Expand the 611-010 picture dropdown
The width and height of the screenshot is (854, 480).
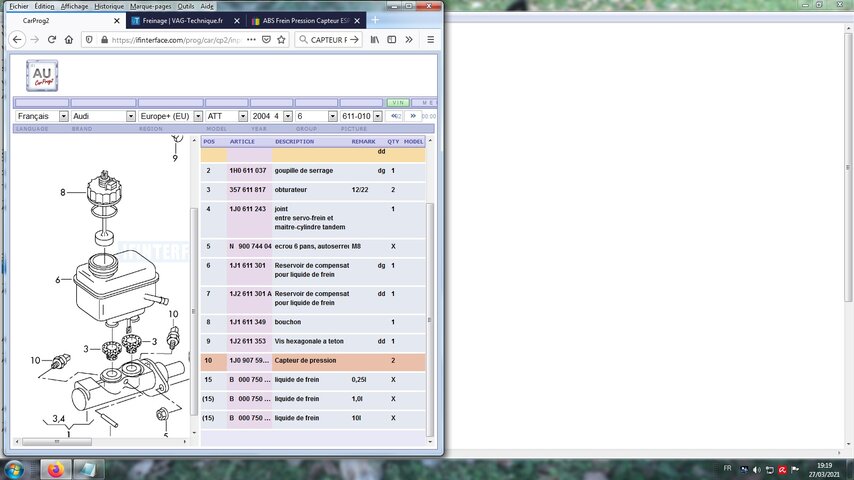pos(377,116)
